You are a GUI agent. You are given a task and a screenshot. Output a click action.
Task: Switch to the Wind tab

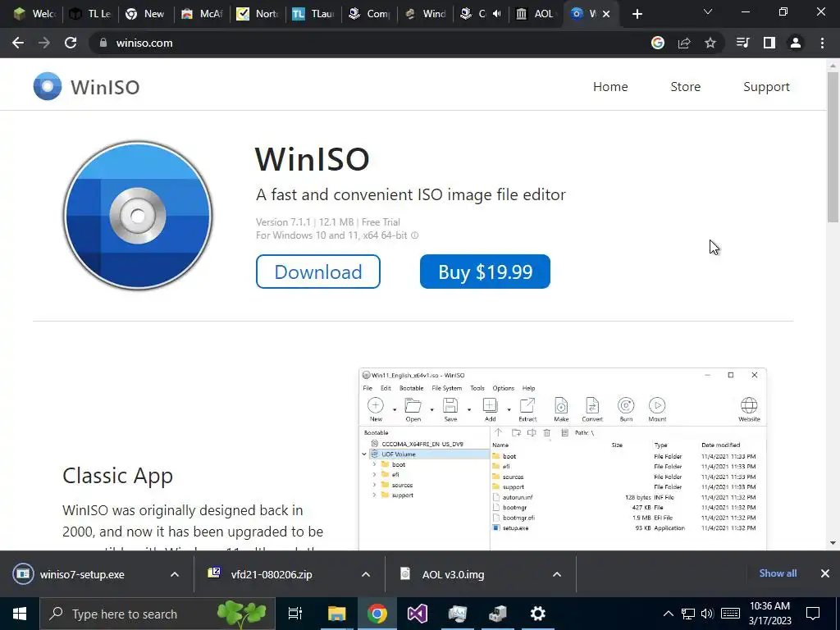tap(426, 14)
